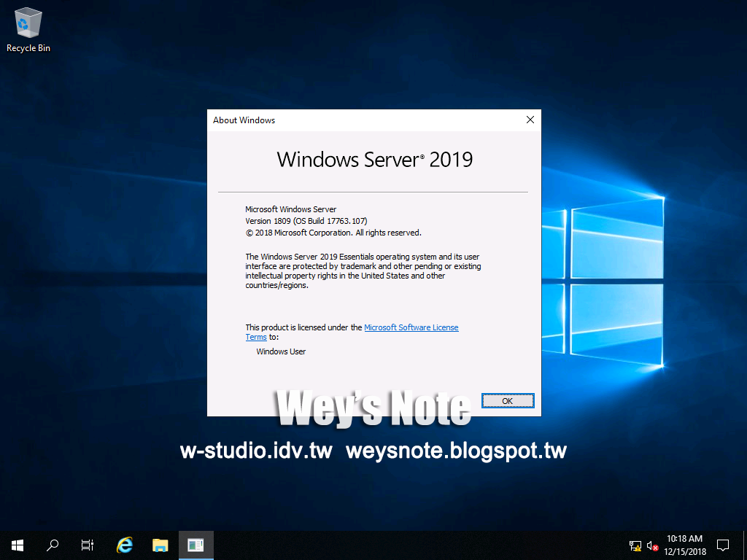Launch Internet Explorer from the taskbar
The width and height of the screenshot is (747, 560).
[125, 545]
